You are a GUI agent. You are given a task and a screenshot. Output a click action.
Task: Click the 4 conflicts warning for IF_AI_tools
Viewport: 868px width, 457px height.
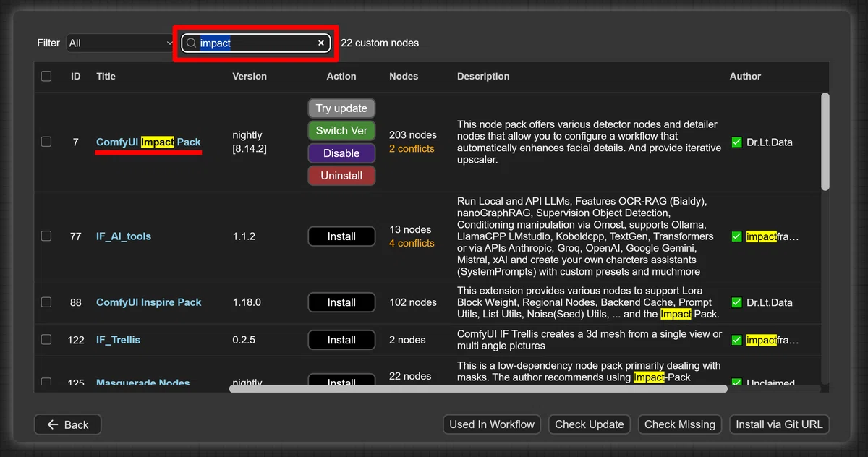coord(412,244)
